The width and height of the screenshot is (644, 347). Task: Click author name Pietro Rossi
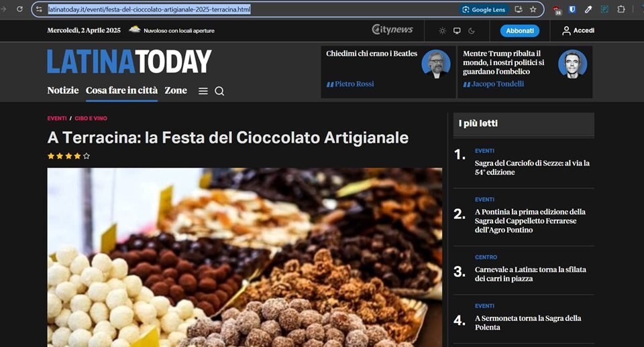(354, 84)
